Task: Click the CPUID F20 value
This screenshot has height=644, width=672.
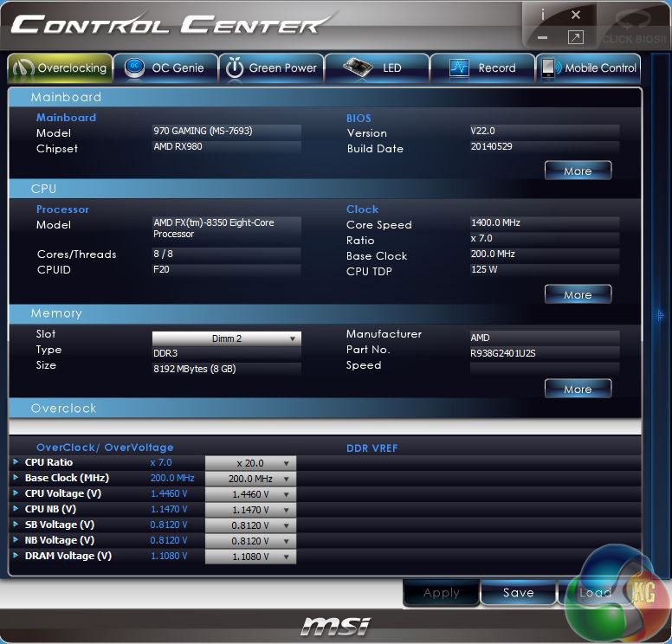Action: pyautogui.click(x=227, y=269)
